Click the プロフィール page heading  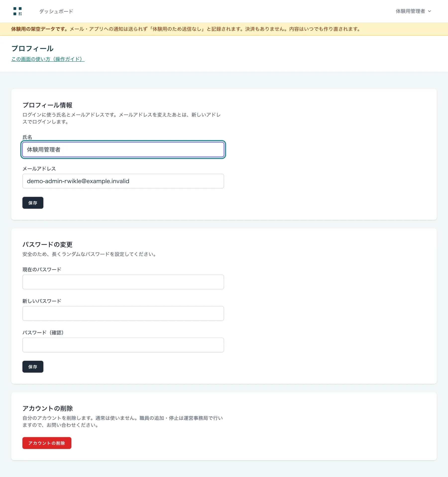point(32,49)
